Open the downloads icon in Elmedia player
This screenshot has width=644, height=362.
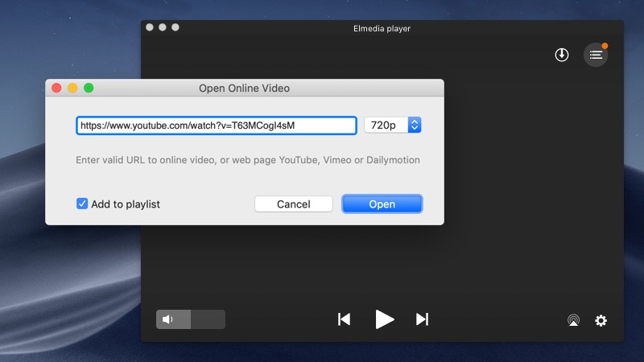click(562, 55)
